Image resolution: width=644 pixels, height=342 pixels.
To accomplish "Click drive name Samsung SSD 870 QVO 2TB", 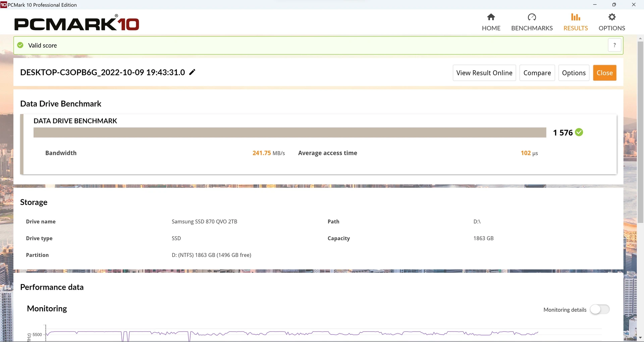I will [204, 221].
